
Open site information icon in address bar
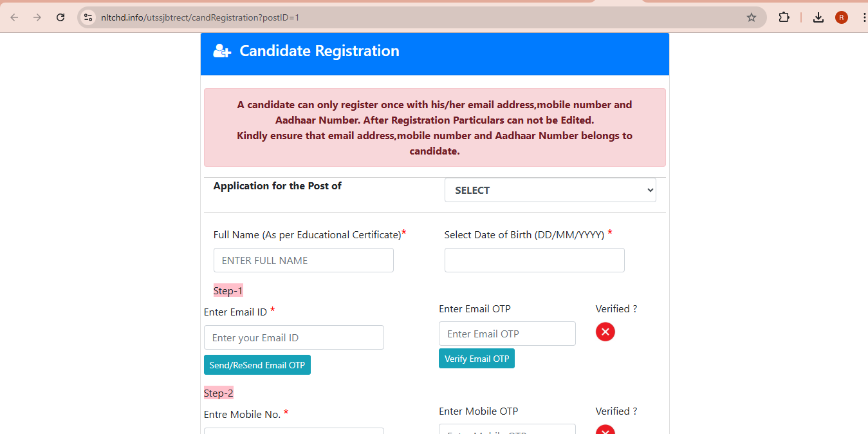pos(89,17)
